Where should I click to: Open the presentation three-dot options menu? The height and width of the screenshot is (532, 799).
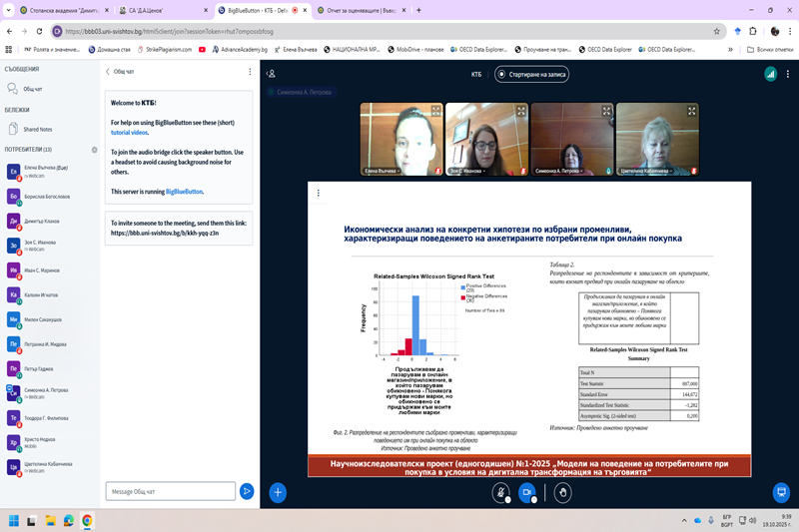click(319, 193)
